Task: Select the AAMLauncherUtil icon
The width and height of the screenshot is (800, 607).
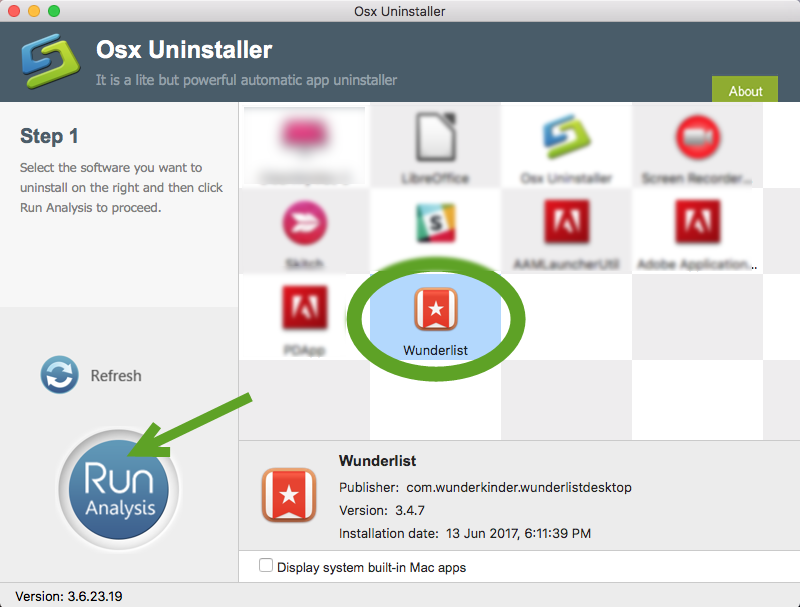Action: click(x=567, y=230)
